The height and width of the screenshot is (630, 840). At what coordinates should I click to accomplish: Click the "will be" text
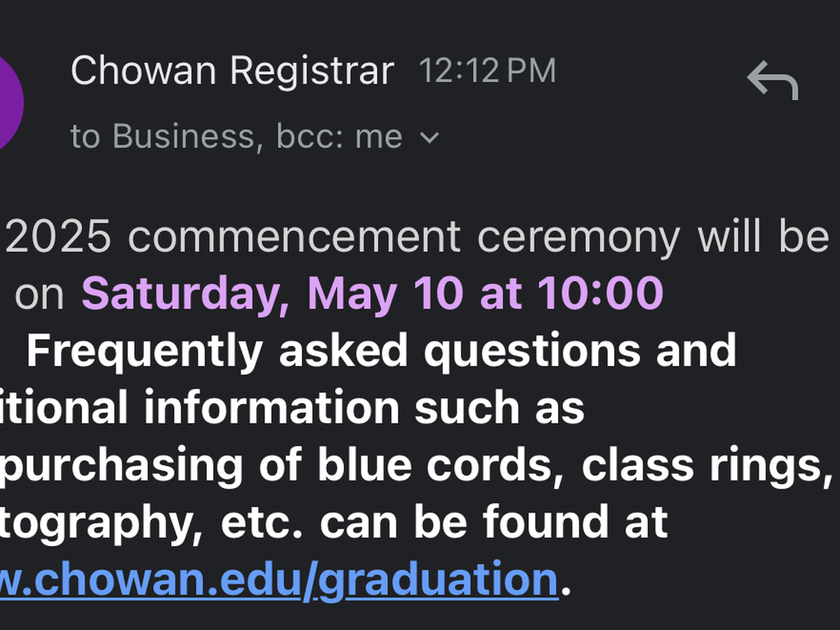click(x=763, y=236)
